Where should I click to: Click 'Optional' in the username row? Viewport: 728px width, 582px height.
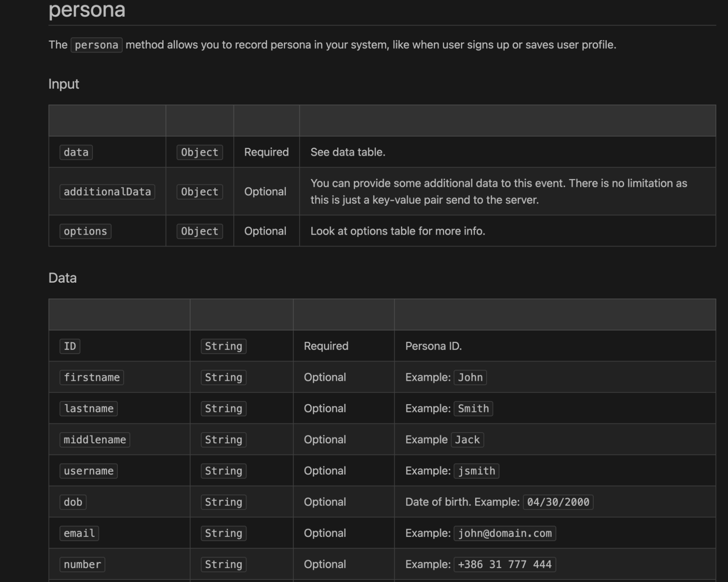[x=325, y=471]
